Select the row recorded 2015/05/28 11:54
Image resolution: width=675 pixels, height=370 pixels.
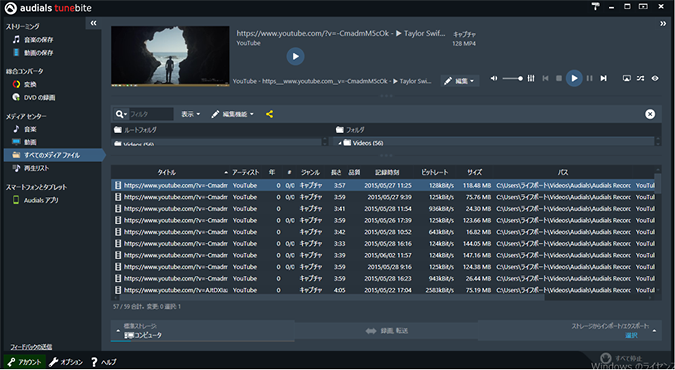pyautogui.click(x=383, y=209)
